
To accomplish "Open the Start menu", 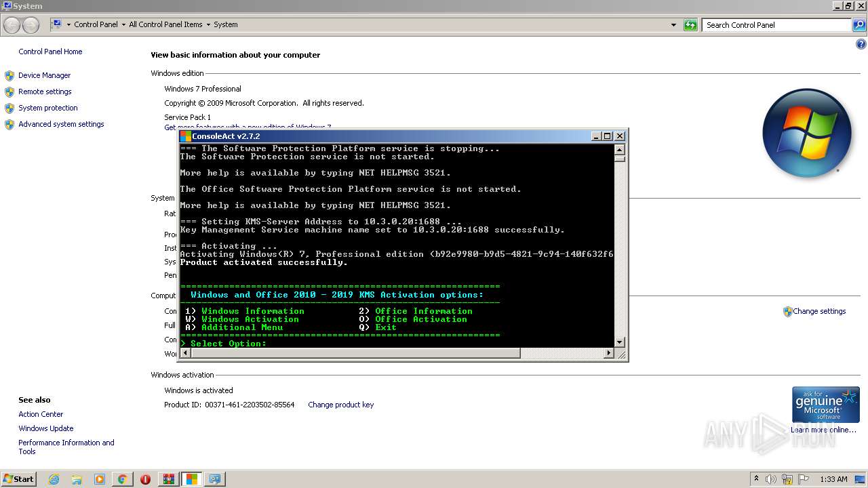I will (x=19, y=479).
